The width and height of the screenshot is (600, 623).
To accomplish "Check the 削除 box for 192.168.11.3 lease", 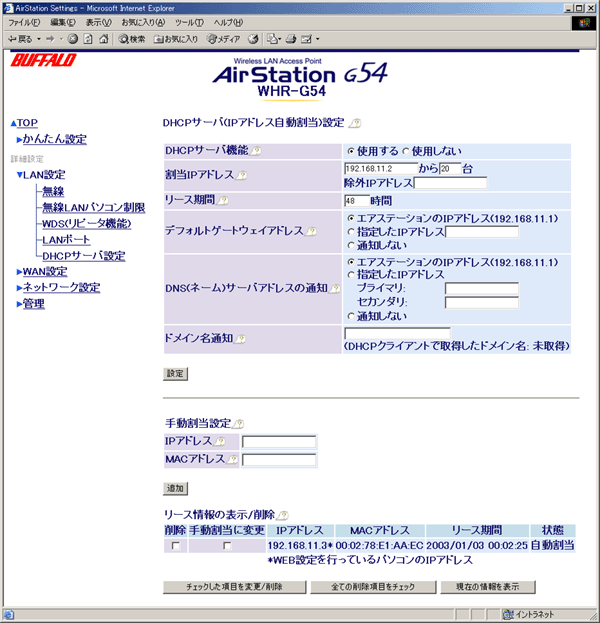I will click(x=175, y=546).
